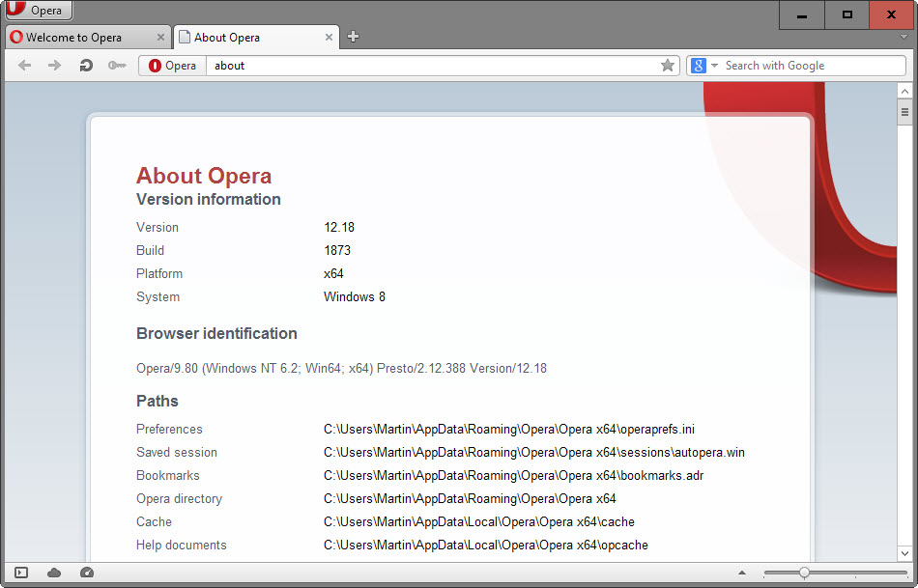Maximize the Opera window
This screenshot has height=588, width=918.
click(x=846, y=15)
